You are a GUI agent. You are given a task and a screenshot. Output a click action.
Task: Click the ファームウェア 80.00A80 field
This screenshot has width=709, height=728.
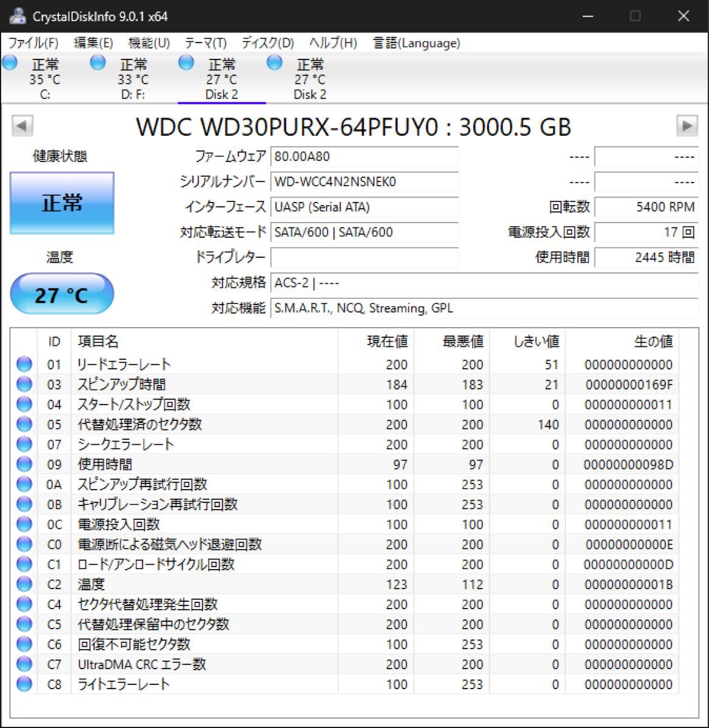[x=364, y=157]
